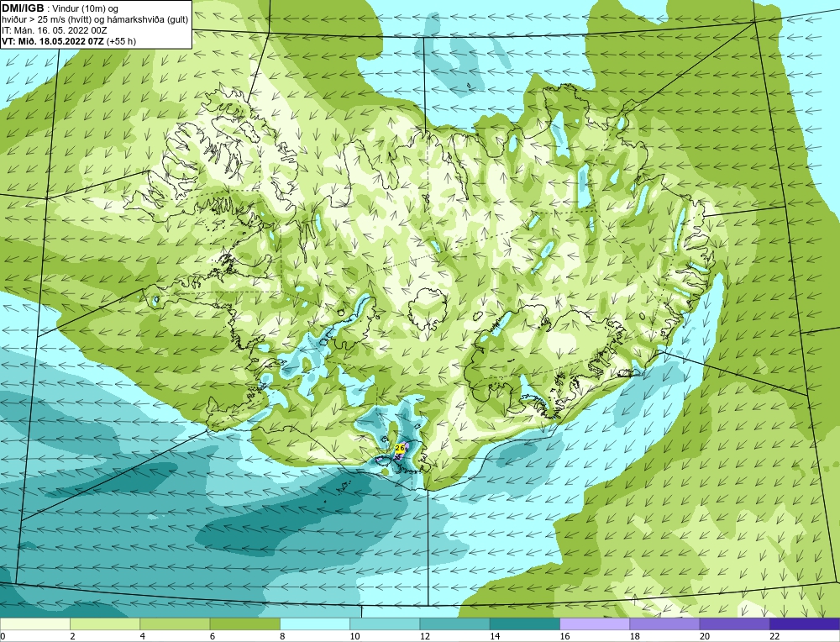Screen dimensions: 840x642
Task: Click the pale cyan 8–10 m/s legend swatch
Action: (x=315, y=624)
